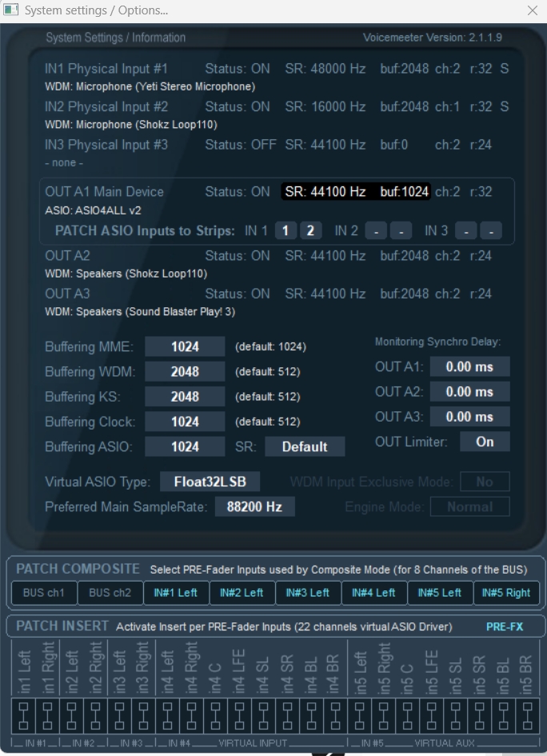Open Buffering ASIO value selector

tap(185, 447)
